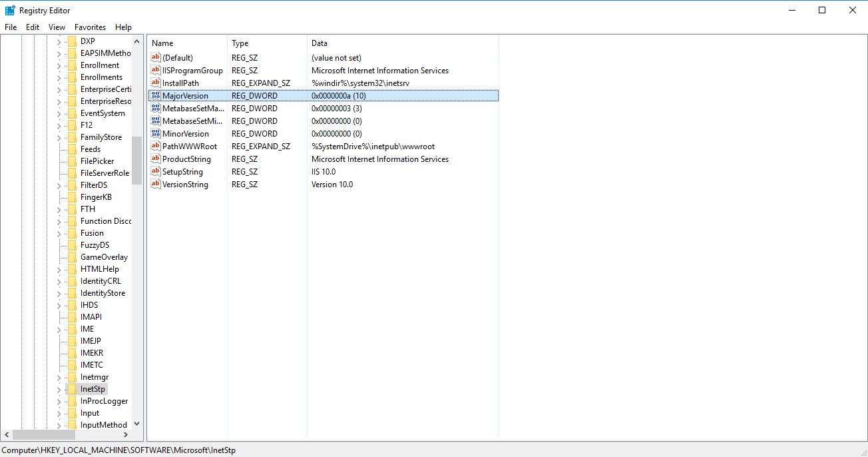Screen dimensions: 868x457
Task: Click the folder icon of Fusion key
Action: click(72, 233)
